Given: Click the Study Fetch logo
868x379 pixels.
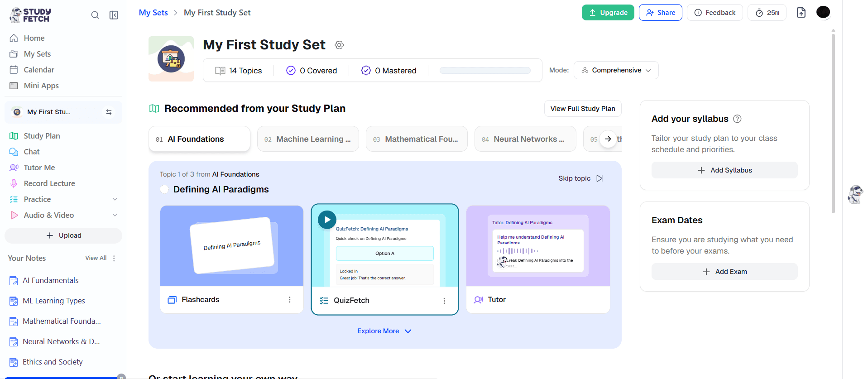Looking at the screenshot, I should pos(30,15).
